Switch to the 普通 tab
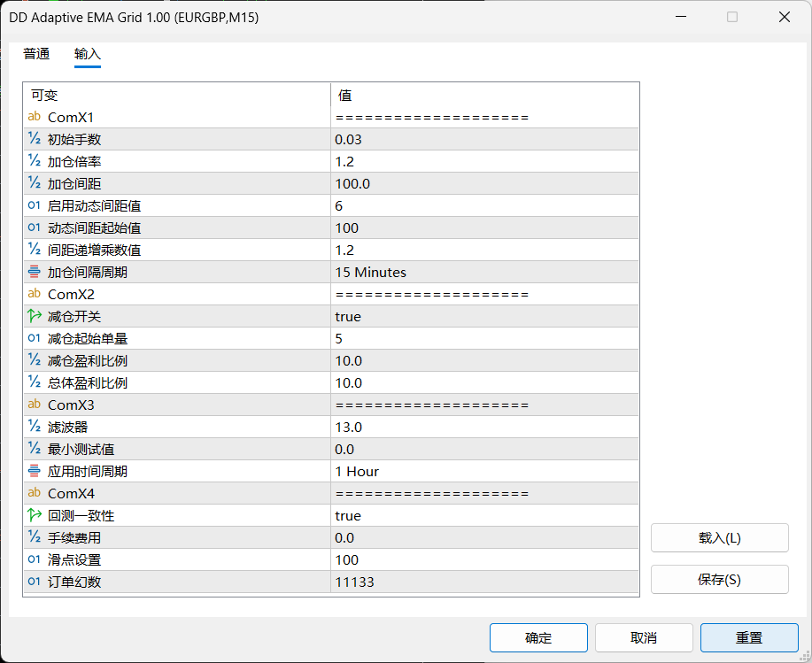This screenshot has width=812, height=663. (x=36, y=54)
